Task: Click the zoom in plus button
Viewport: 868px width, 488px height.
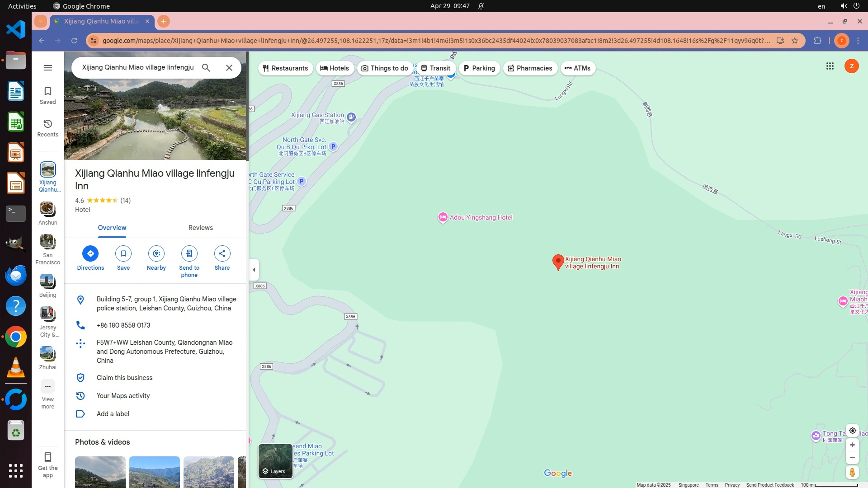Action: click(852, 445)
